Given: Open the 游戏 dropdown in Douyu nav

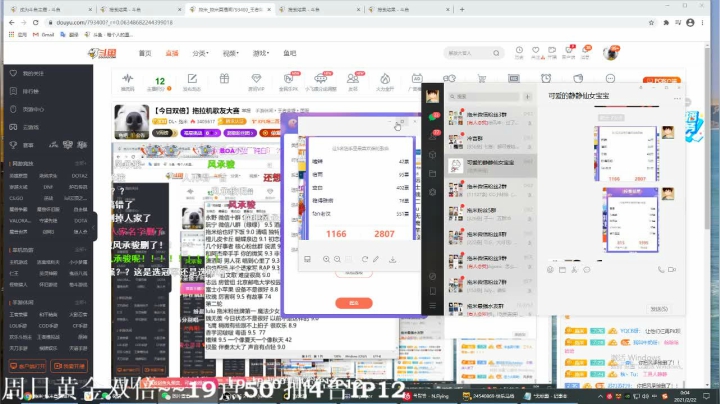Looking at the screenshot, I should (x=261, y=53).
